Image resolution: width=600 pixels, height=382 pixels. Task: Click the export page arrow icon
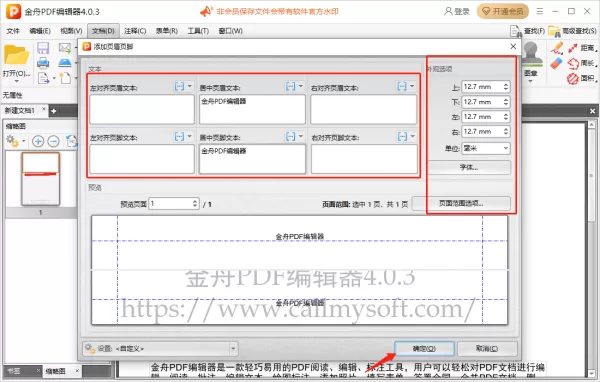pyautogui.click(x=43, y=78)
